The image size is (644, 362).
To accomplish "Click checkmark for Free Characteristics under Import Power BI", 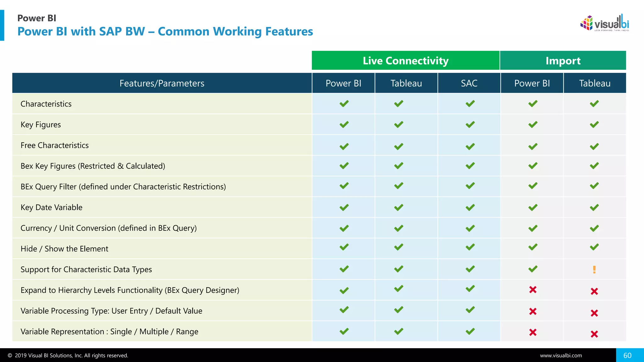I will (x=533, y=146).
